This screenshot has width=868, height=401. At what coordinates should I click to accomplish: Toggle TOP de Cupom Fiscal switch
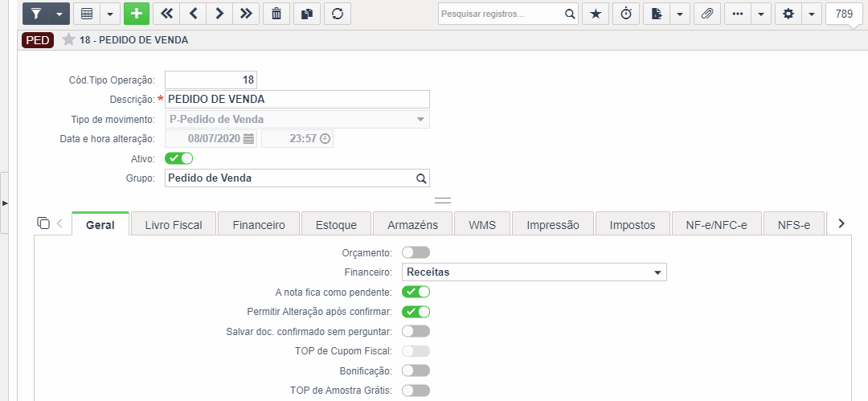[416, 350]
